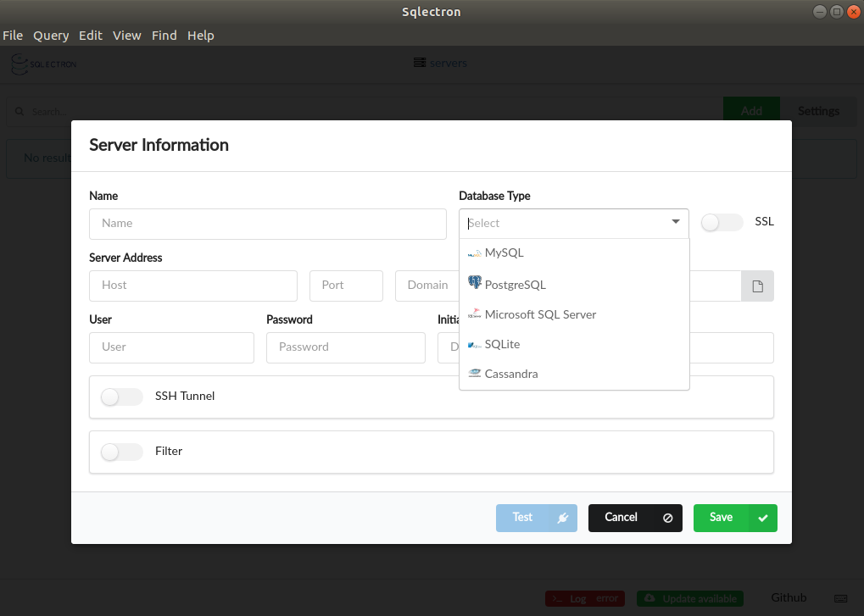
Task: Click the checkmark icon on Save
Action: tap(762, 518)
